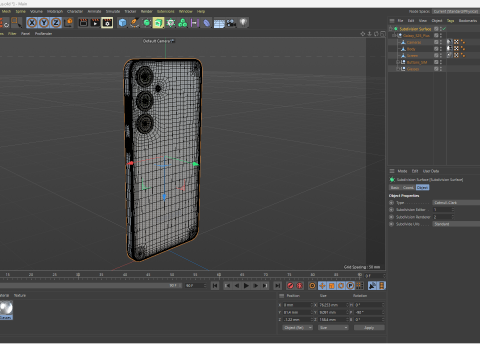Go to end of timeline

pyautogui.click(x=277, y=286)
